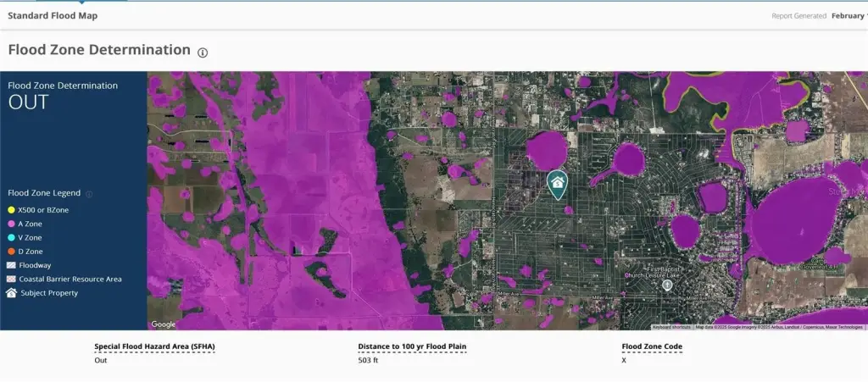This screenshot has width=868, height=382.
Task: Click the First Baptist Church map pin
Action: 667,285
